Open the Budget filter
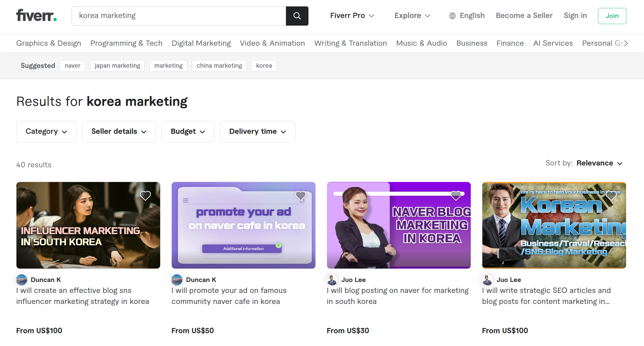Image resolution: width=644 pixels, height=346 pixels. pos(188,132)
